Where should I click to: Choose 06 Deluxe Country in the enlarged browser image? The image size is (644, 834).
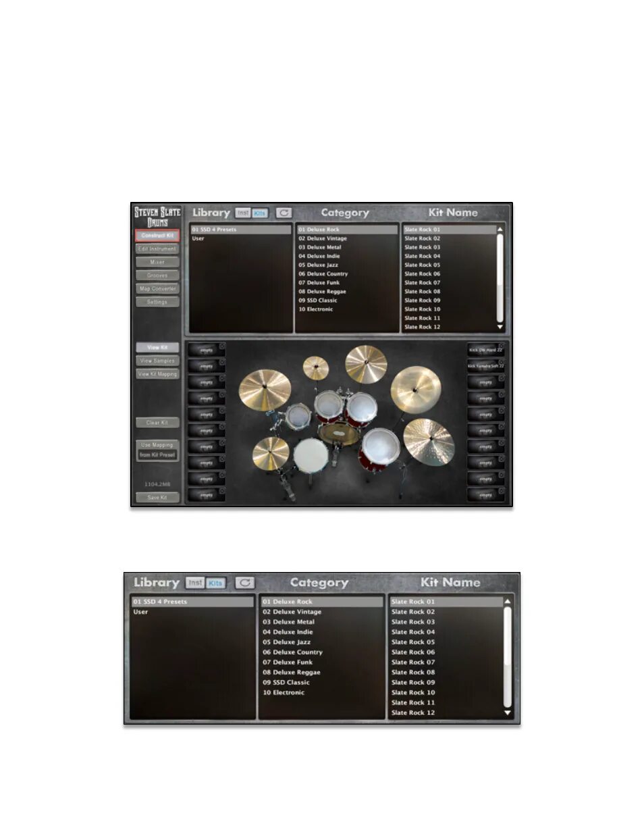coord(322,652)
